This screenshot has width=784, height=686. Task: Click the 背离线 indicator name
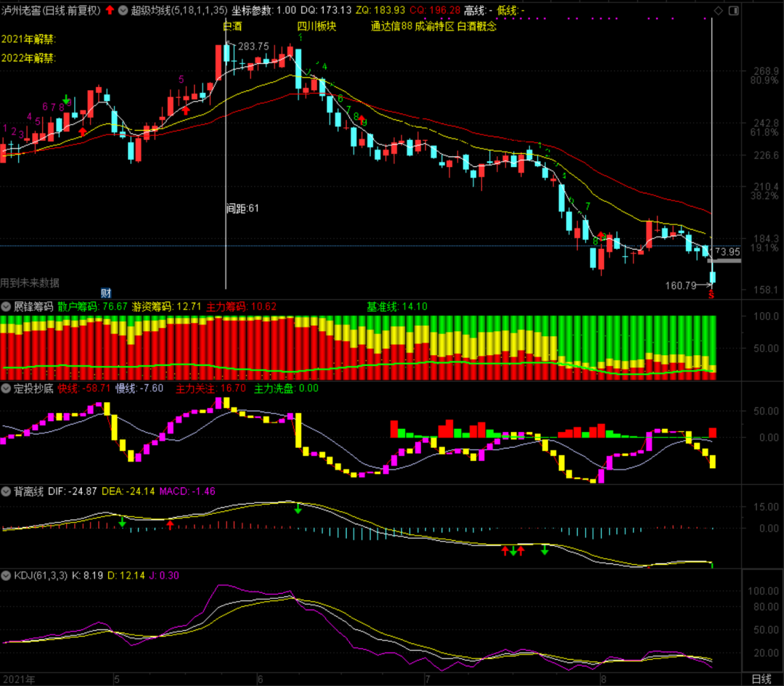(28, 491)
